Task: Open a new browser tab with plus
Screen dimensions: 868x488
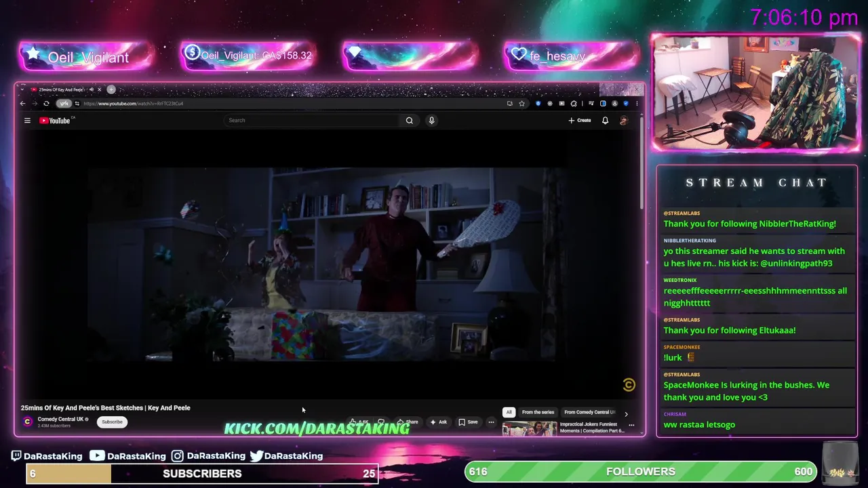Action: 111,89
